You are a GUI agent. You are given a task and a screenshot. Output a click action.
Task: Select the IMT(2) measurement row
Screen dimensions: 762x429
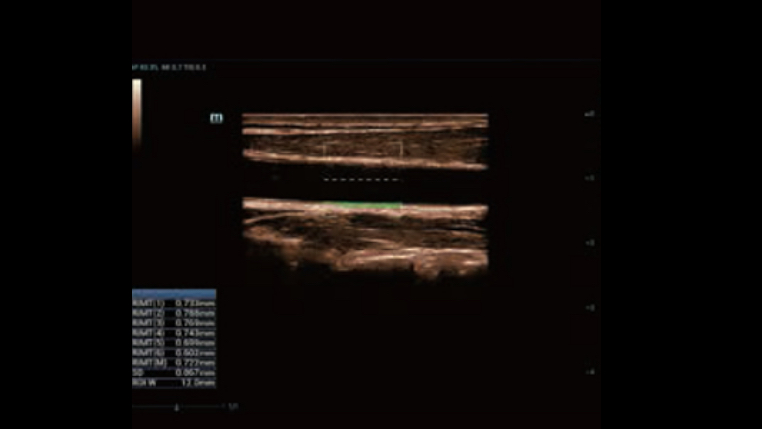(174, 313)
